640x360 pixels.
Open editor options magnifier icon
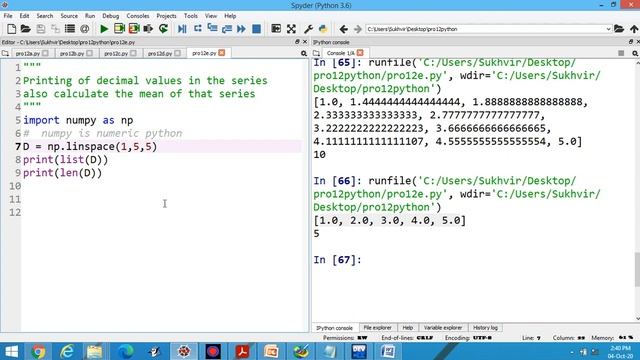coord(304,53)
